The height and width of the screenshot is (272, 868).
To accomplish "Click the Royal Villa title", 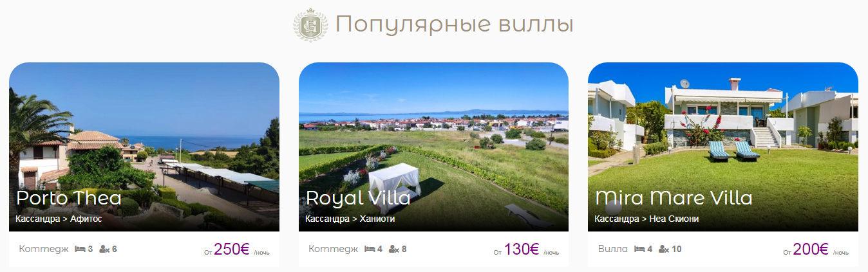I will tap(358, 198).
